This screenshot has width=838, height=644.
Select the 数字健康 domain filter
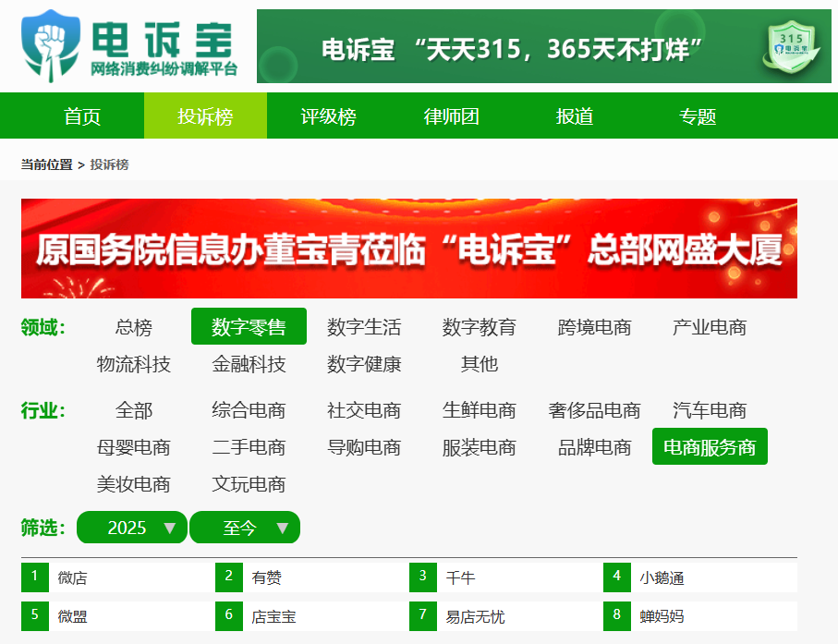(x=364, y=364)
